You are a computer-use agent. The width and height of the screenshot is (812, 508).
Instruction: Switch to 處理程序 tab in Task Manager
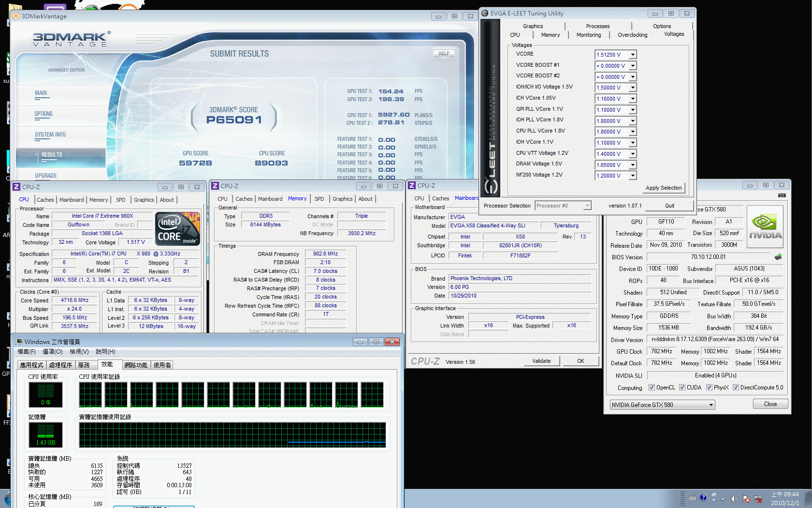(60, 365)
